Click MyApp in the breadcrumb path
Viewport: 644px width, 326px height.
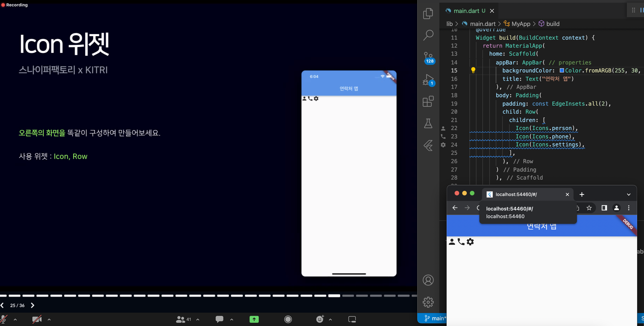tap(521, 24)
